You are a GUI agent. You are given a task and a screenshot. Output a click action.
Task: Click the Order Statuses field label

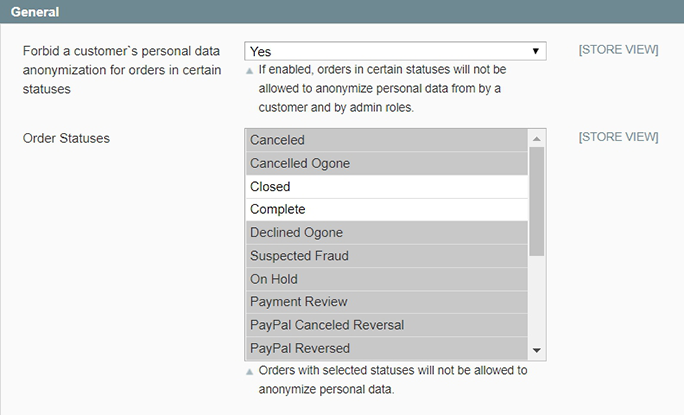click(66, 138)
